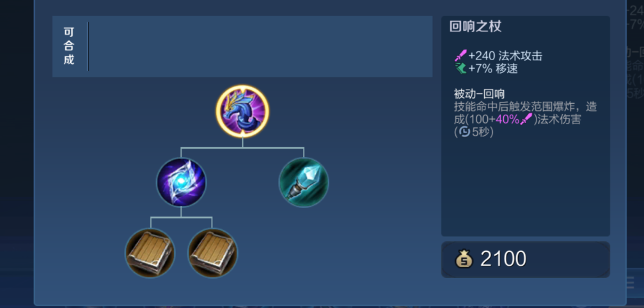
Task: Select the Echo Staff icon at tree top
Action: (x=243, y=111)
